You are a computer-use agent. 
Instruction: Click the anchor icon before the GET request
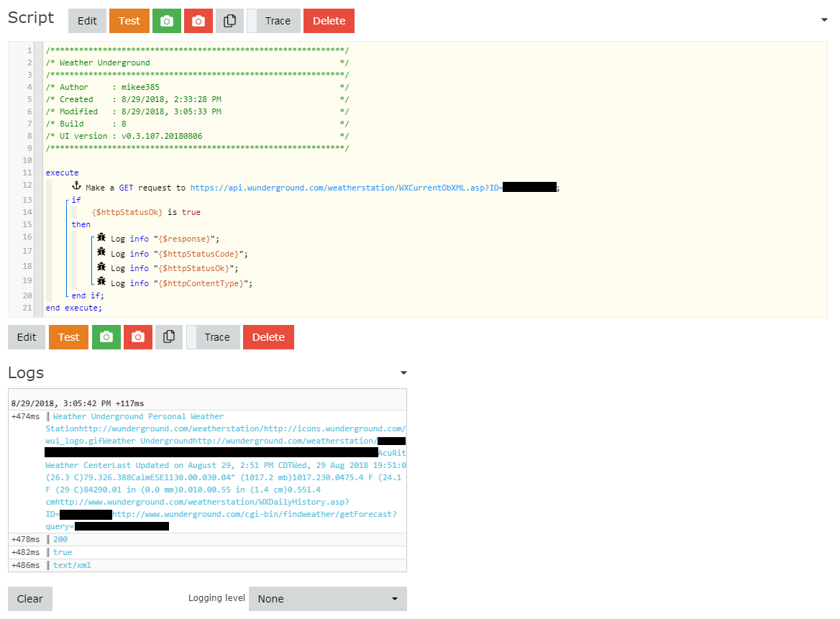click(x=77, y=185)
